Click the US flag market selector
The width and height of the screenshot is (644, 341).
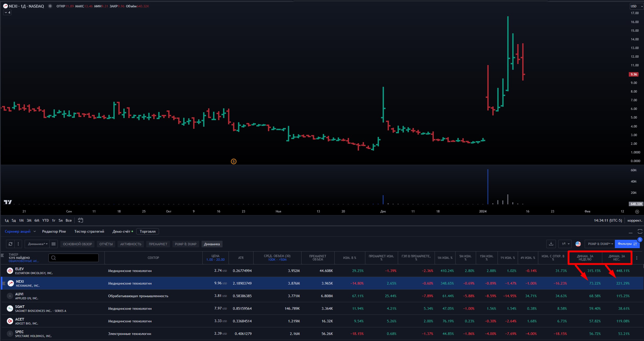[578, 244]
